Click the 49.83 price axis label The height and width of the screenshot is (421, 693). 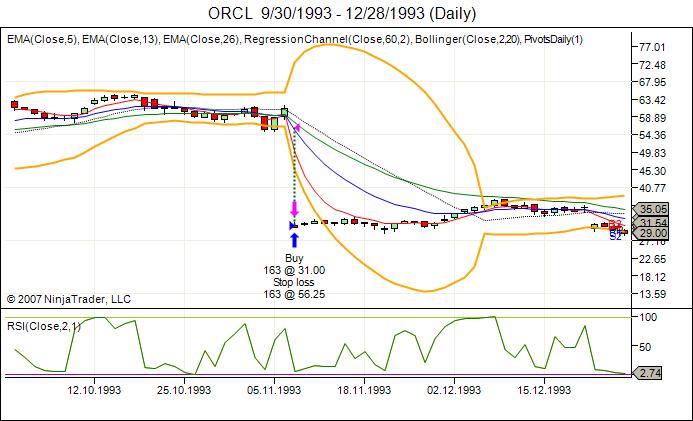pos(652,153)
